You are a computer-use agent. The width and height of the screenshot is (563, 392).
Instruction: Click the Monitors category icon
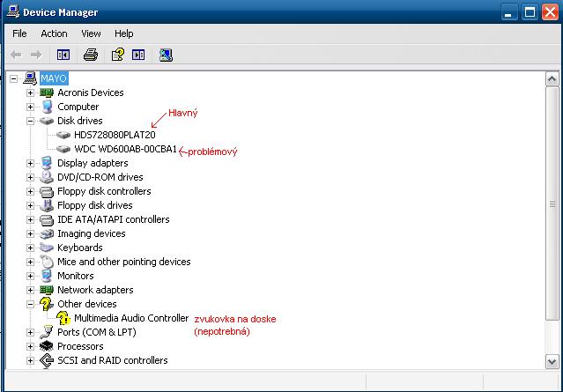[x=47, y=276]
